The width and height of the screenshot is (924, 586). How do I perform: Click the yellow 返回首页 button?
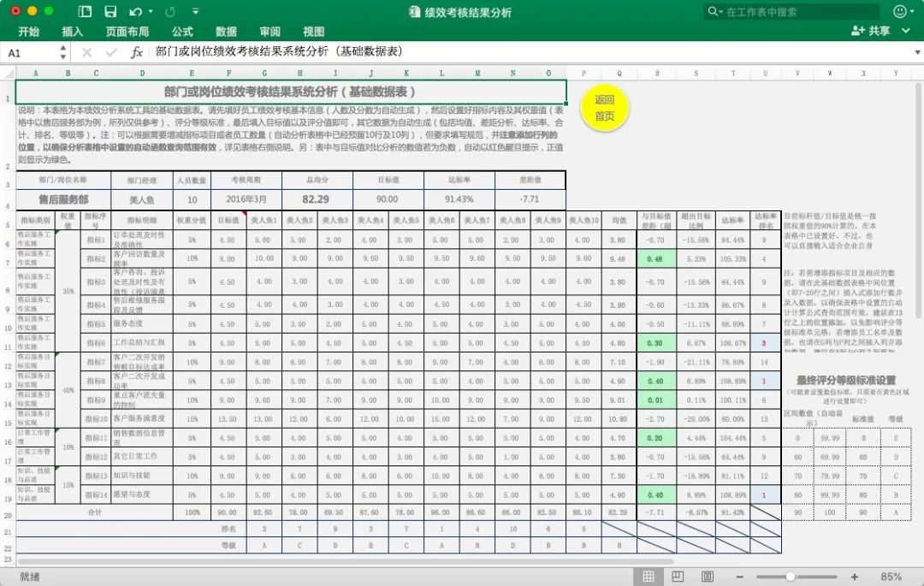[605, 108]
